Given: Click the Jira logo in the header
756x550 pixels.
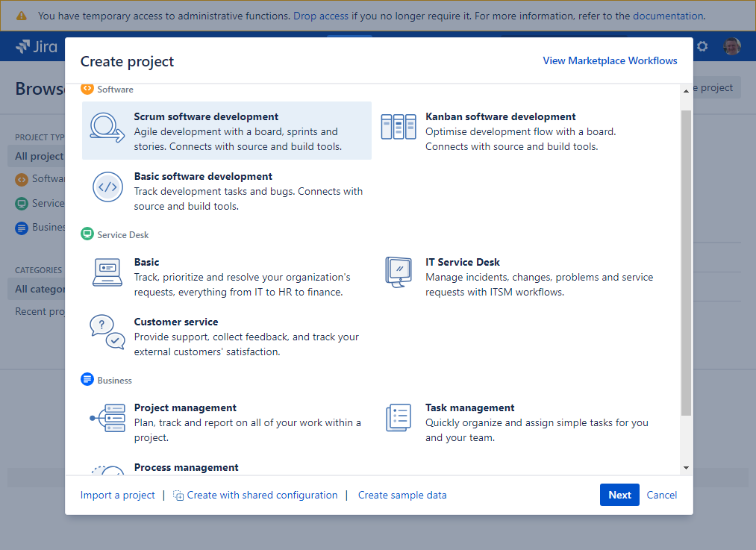Looking at the screenshot, I should [x=37, y=46].
